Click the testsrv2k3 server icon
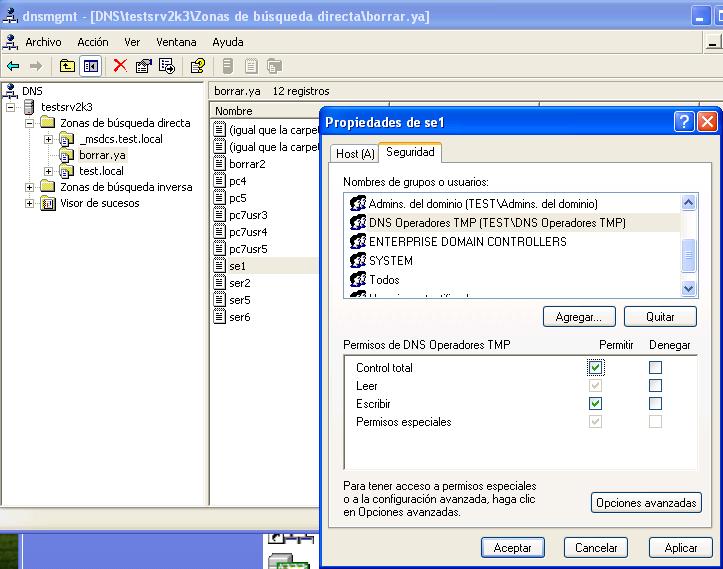The image size is (723, 569). click(29, 107)
